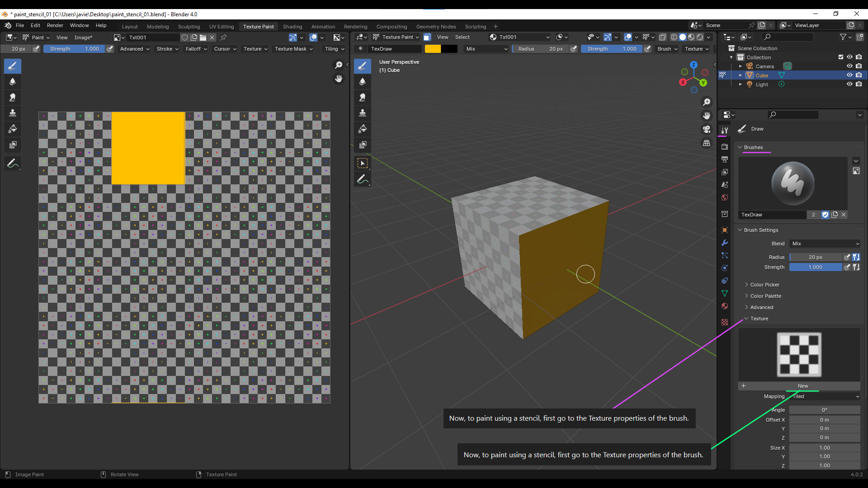This screenshot has width=868, height=488.
Task: Click the Select menu in 3D viewport
Action: coord(462,37)
